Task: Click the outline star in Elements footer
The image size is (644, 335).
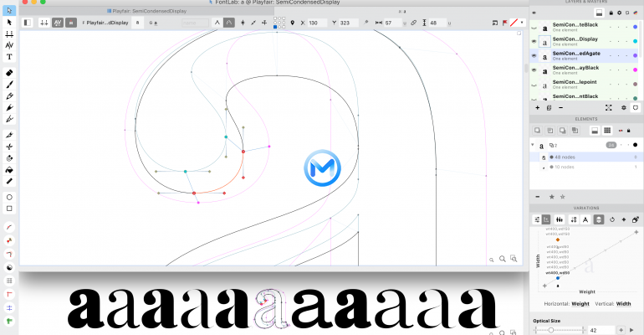Action: pyautogui.click(x=563, y=197)
